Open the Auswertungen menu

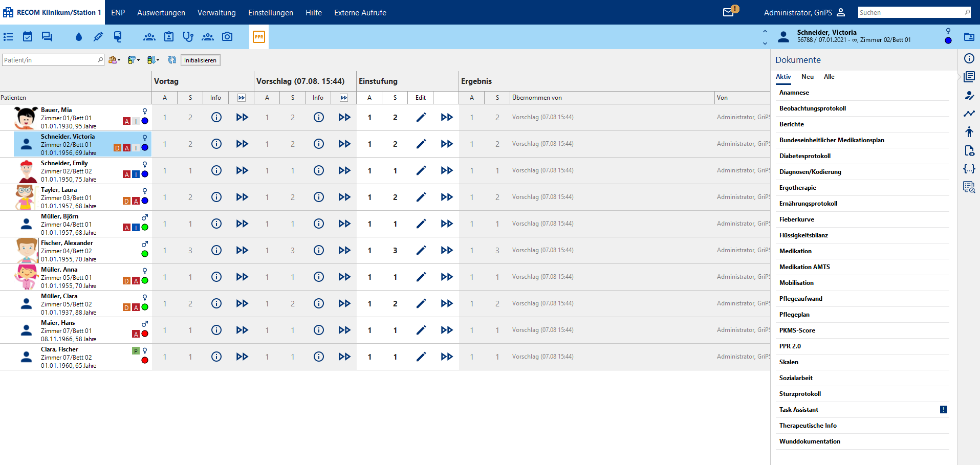click(x=161, y=12)
